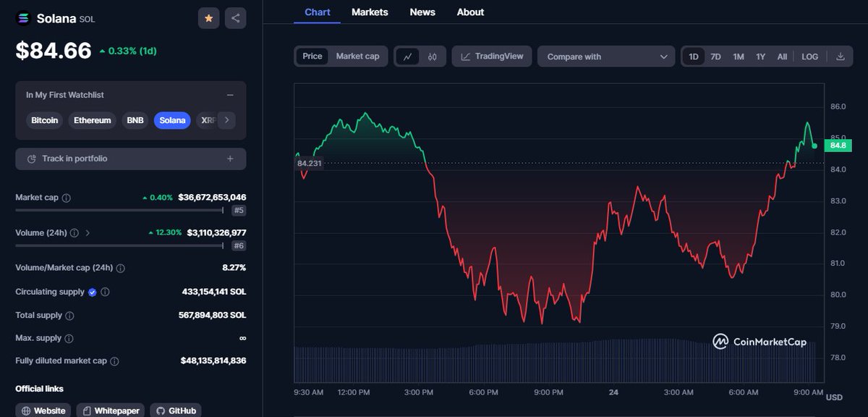Open the About tab
This screenshot has height=417, width=868.
click(x=470, y=12)
